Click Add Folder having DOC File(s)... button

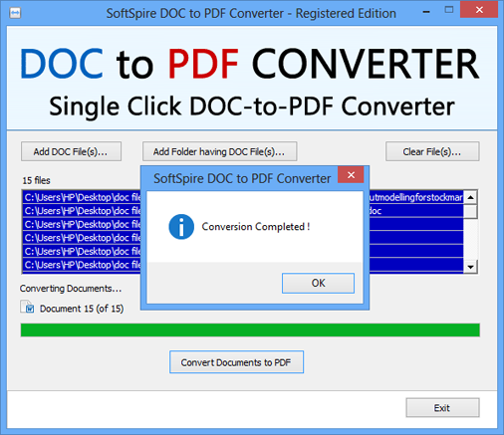click(219, 151)
